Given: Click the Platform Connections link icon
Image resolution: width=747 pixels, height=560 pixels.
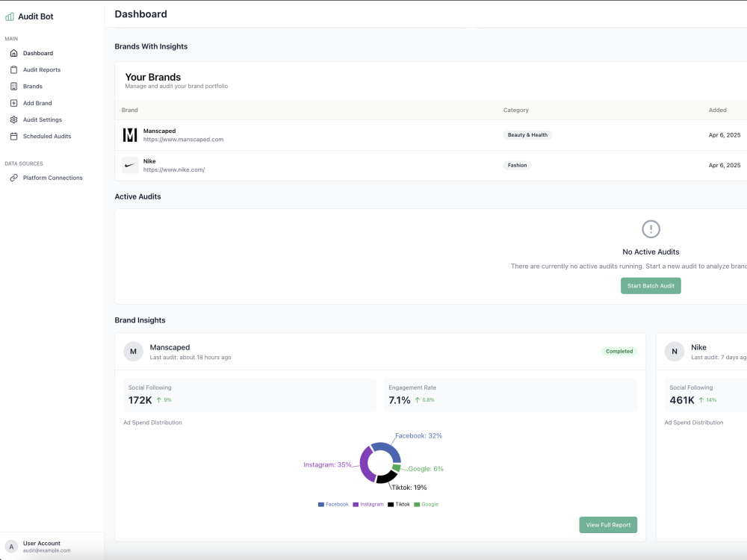Looking at the screenshot, I should (x=13, y=178).
